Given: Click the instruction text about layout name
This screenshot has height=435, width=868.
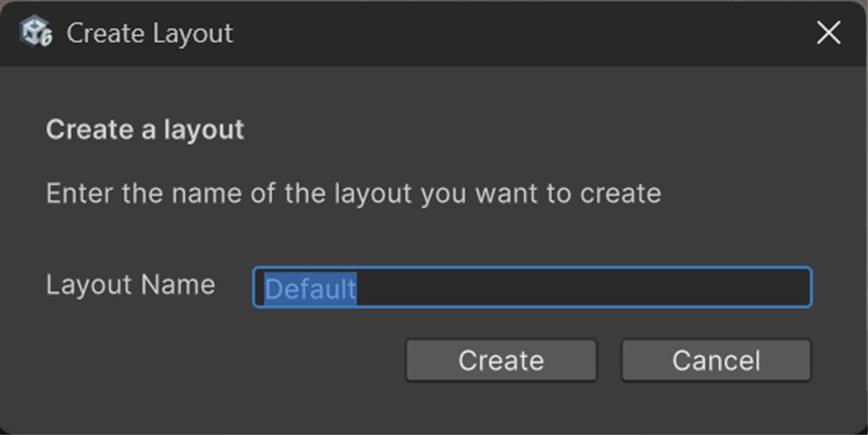Looking at the screenshot, I should 353,193.
